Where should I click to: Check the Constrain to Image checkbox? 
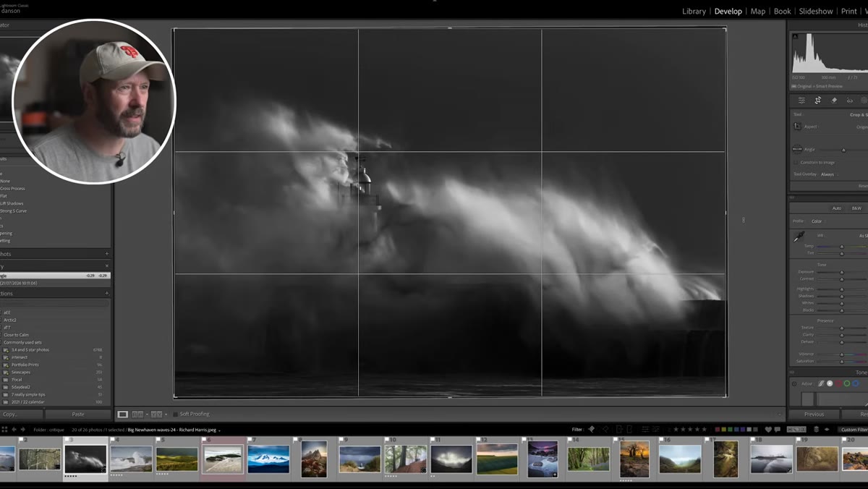796,162
